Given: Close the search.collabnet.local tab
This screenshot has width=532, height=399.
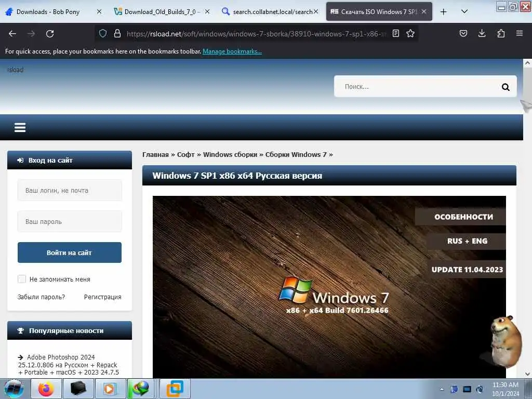Looking at the screenshot, I should tap(315, 12).
